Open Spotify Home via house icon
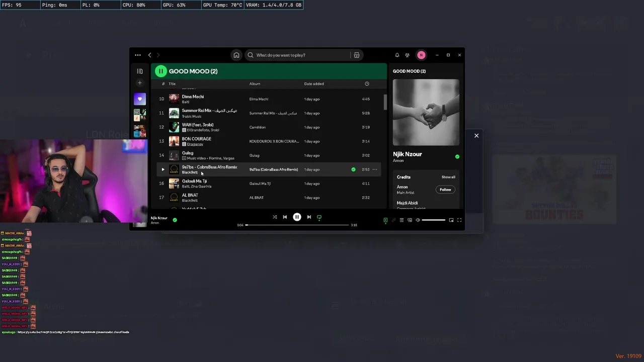This screenshot has width=644, height=362. [x=236, y=55]
